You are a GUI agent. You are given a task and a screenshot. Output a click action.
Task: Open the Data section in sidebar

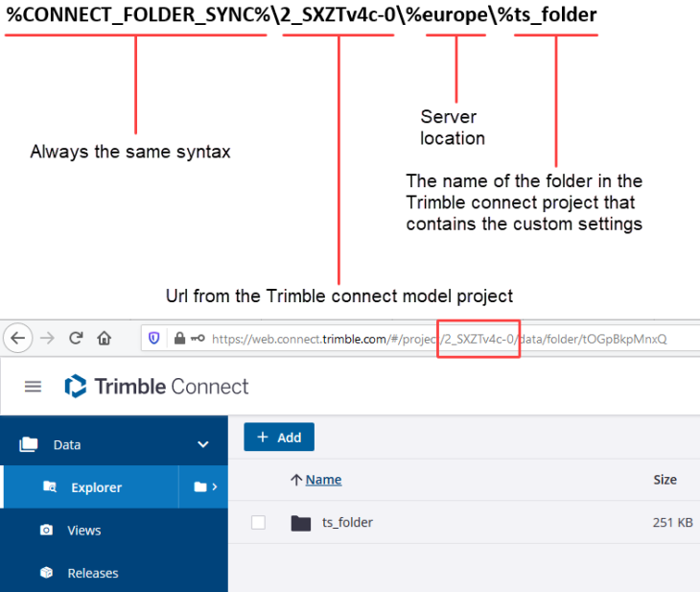(114, 444)
